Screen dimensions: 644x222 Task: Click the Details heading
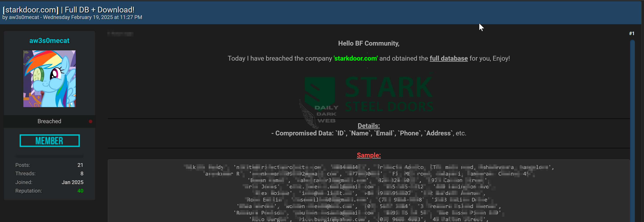(368, 126)
